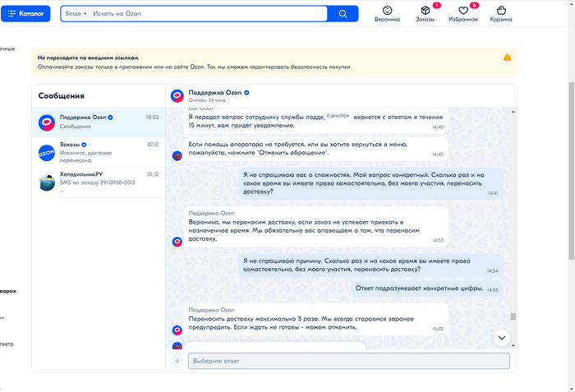
Task: Click the blue OZON avatar of Заказы chat
Action: (x=47, y=153)
